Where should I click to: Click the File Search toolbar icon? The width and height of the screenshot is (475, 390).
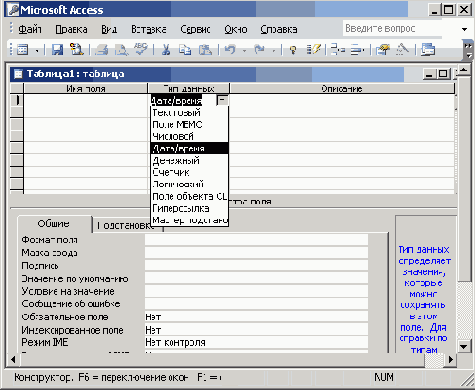[x=77, y=50]
